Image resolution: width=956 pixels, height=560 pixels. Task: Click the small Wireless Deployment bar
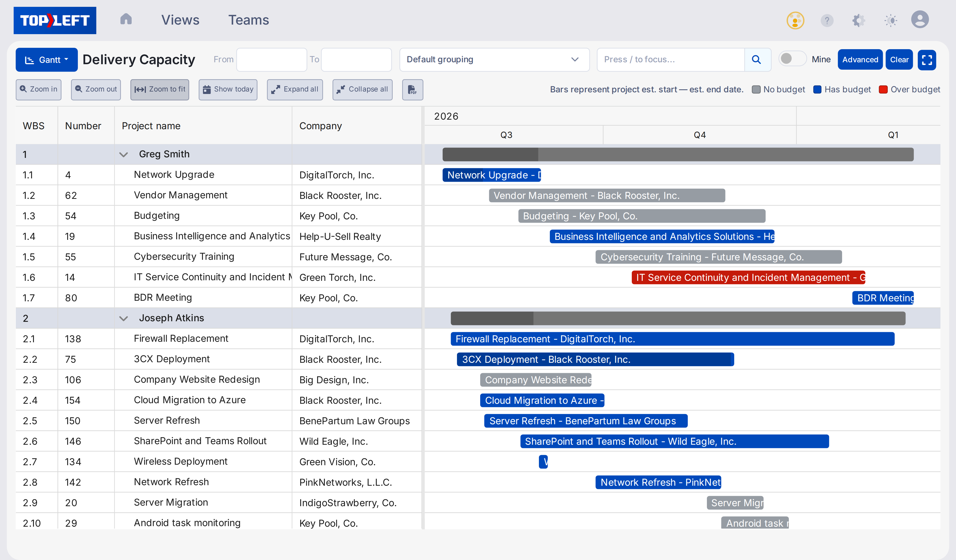tap(543, 462)
